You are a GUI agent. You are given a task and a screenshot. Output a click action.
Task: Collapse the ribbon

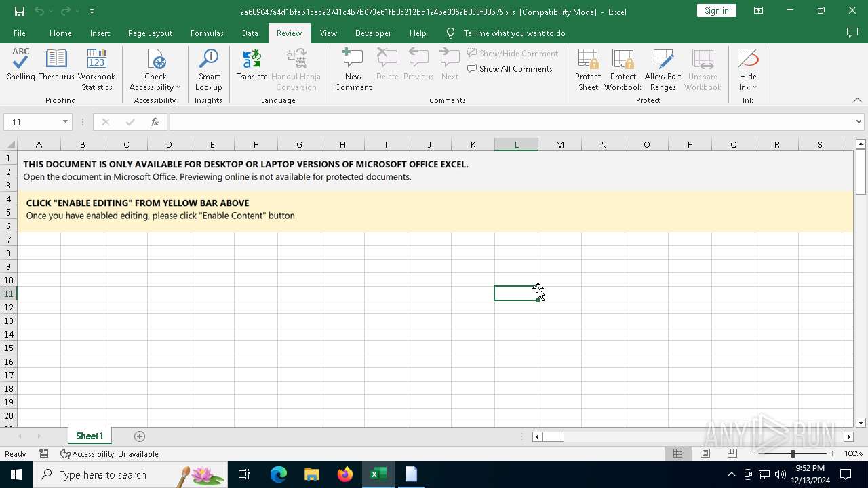point(857,100)
